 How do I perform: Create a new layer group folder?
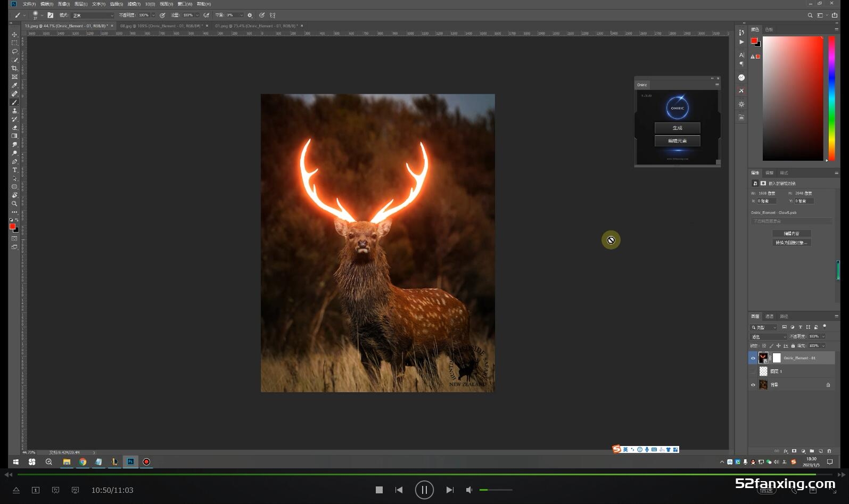coord(812,451)
